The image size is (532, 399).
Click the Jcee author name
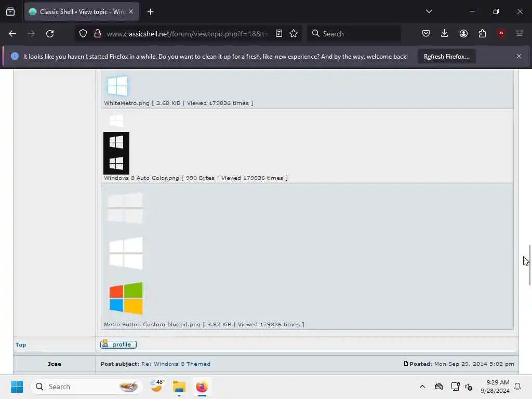pos(54,364)
